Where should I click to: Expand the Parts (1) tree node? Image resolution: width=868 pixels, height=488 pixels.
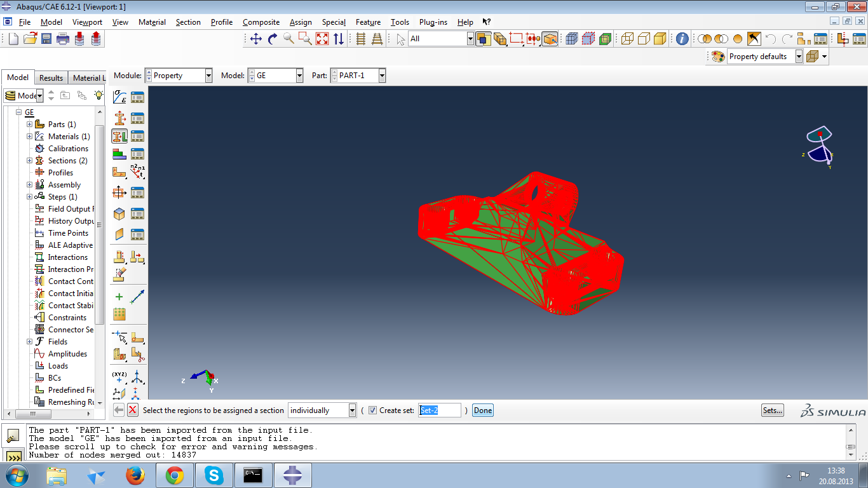29,125
